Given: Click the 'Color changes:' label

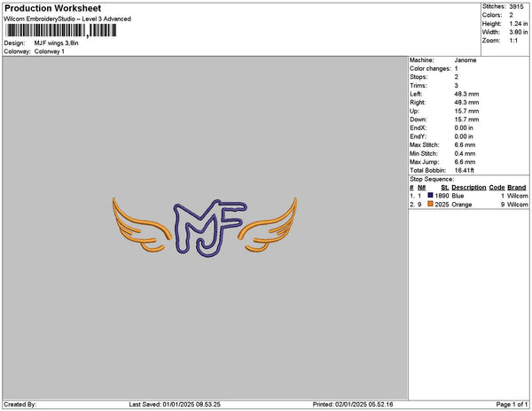Looking at the screenshot, I should pos(430,68).
